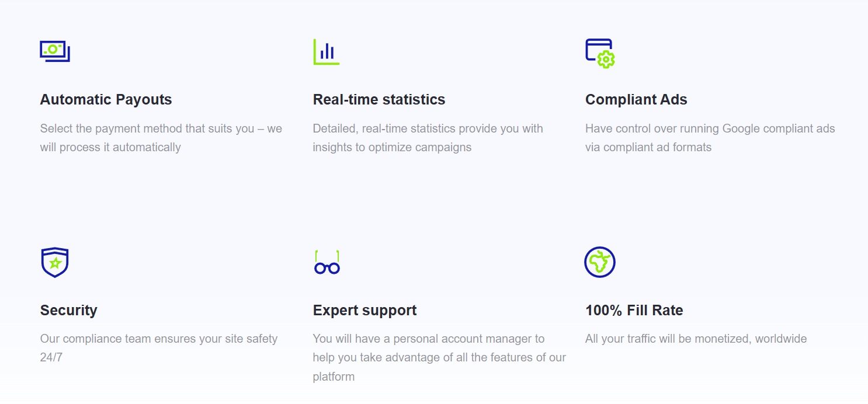Click the payment method description text
Image resolution: width=868 pixels, height=404 pixels.
click(x=161, y=138)
